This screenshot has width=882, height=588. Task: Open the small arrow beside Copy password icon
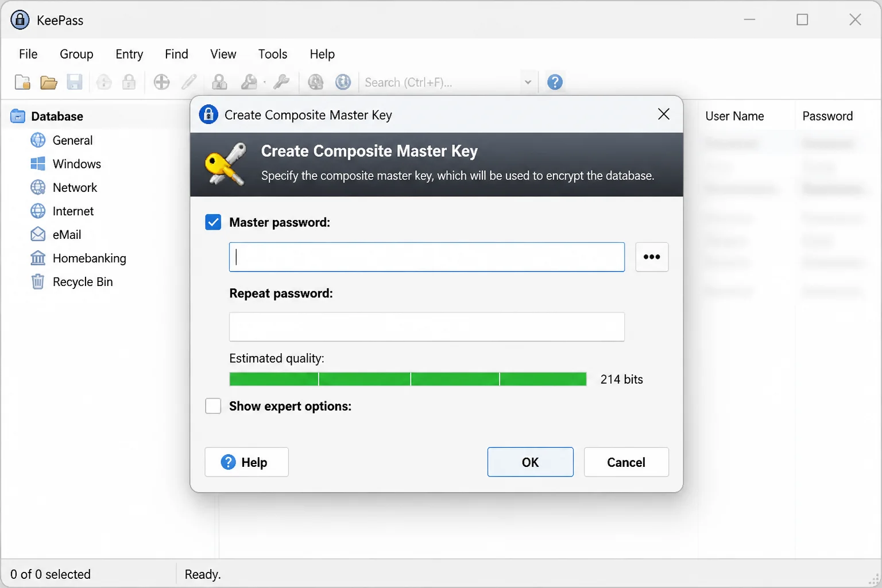pyautogui.click(x=265, y=83)
